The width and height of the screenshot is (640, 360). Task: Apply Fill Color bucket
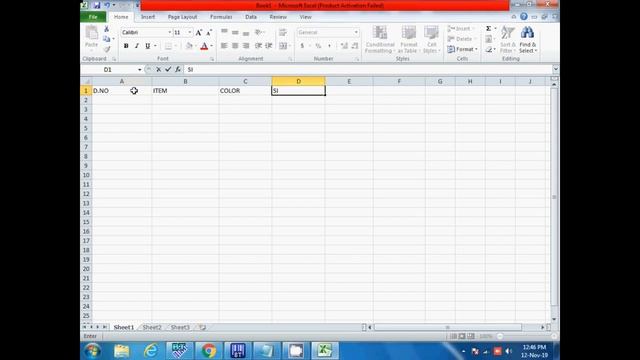[189, 46]
